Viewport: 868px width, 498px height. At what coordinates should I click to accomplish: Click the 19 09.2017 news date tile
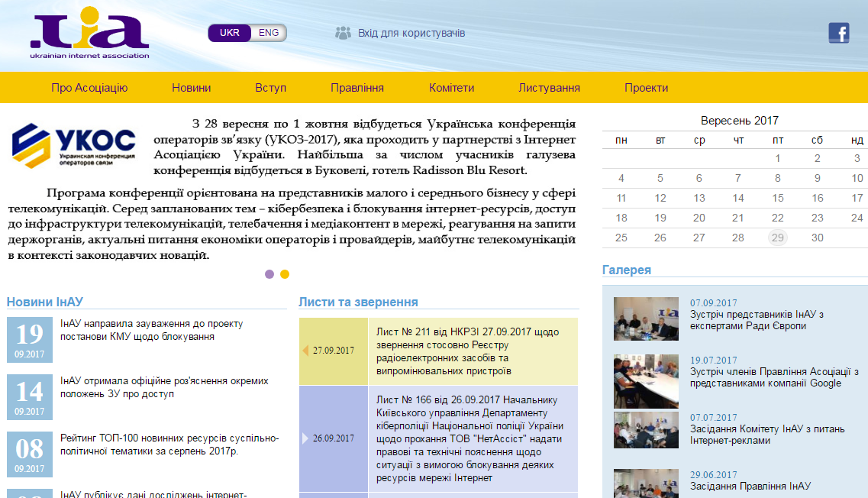[29, 340]
